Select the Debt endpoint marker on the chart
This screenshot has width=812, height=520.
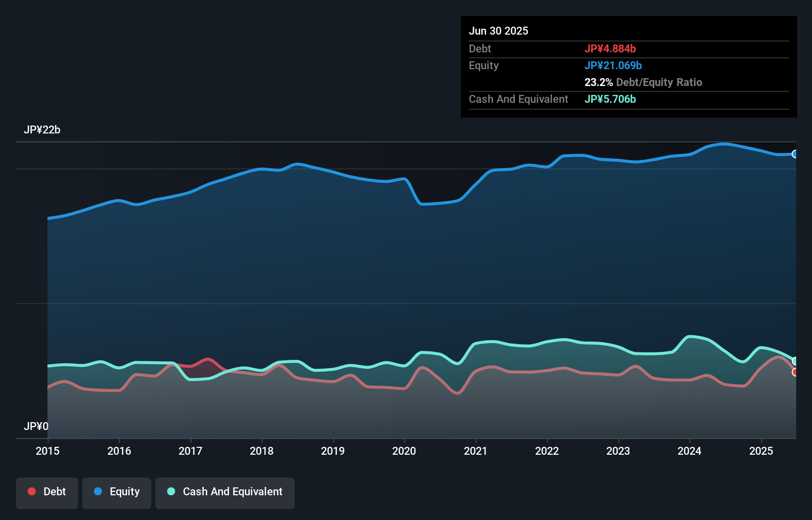tap(795, 372)
